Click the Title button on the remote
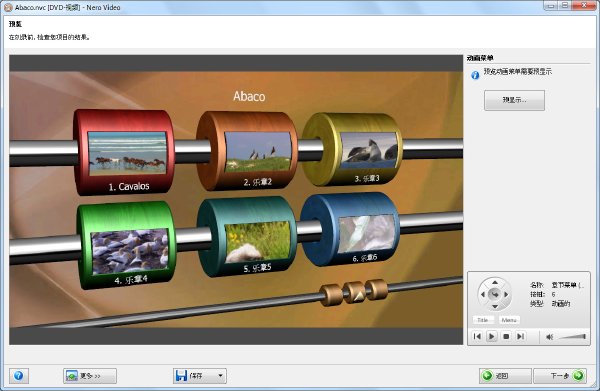 483,320
